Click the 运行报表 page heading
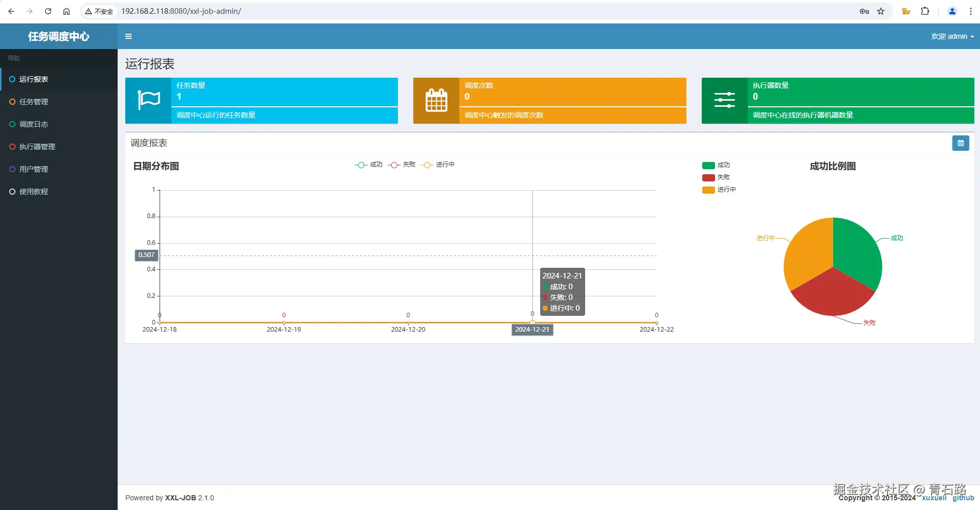 (150, 64)
